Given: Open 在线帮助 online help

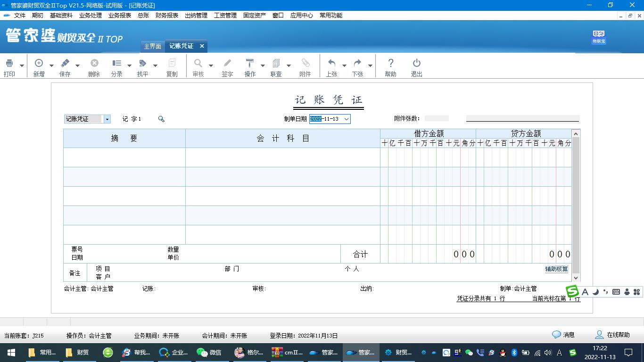Looking at the screenshot, I should tap(612, 335).
